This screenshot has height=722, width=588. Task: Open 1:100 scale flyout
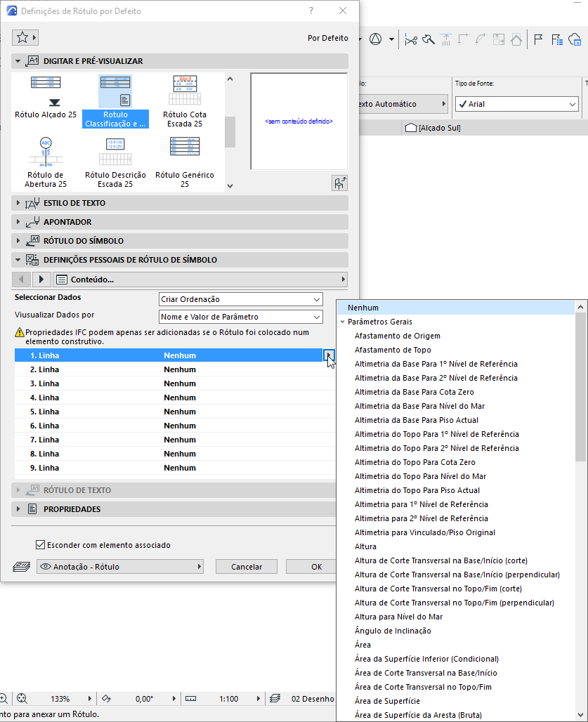pyautogui.click(x=259, y=699)
